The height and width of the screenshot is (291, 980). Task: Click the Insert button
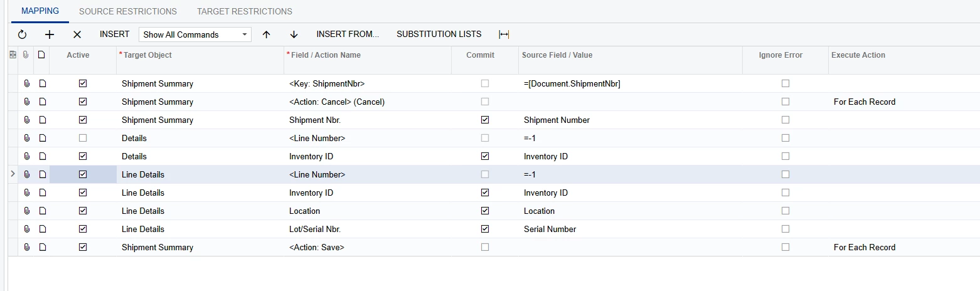[115, 34]
